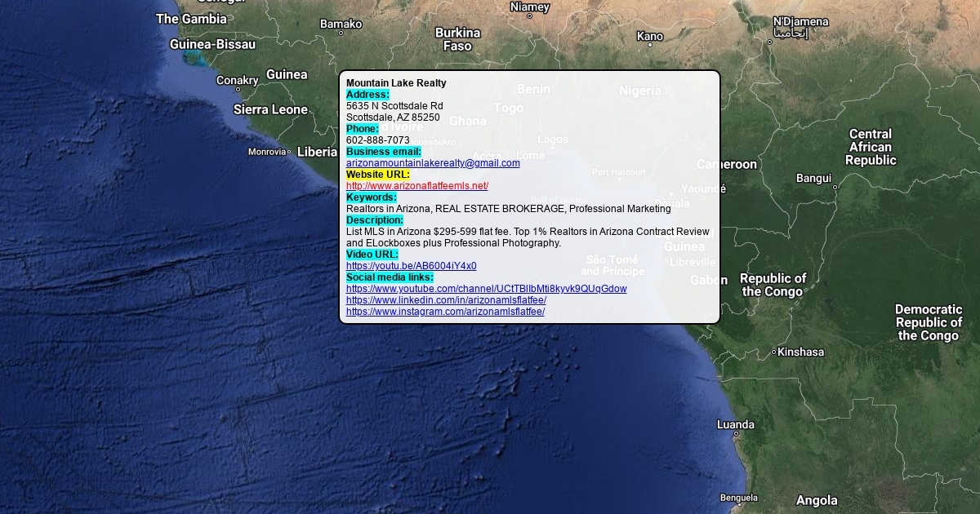
Task: Click the Monrovia city label on map
Action: pos(267,152)
